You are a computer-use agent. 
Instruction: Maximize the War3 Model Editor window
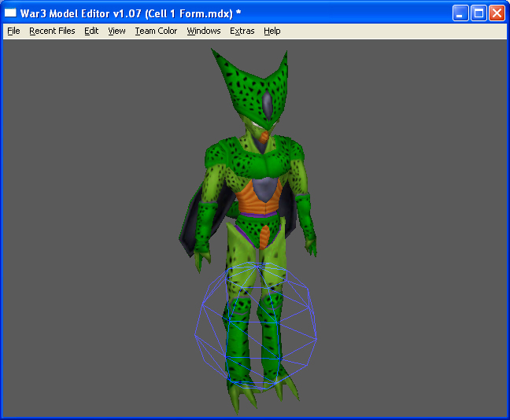point(479,13)
